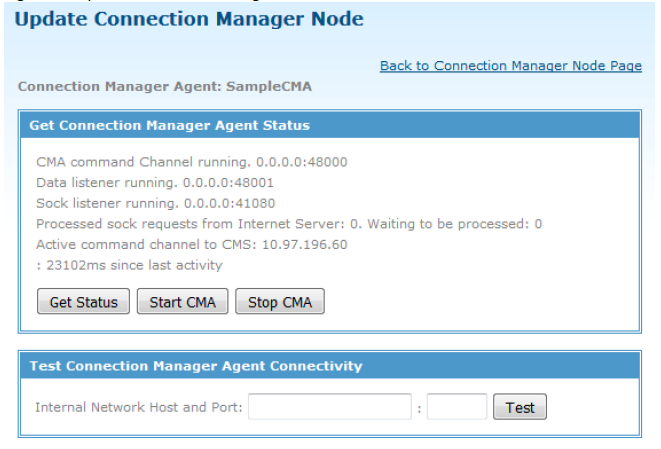
Task: Start the CMA with Start CMA button
Action: (182, 301)
